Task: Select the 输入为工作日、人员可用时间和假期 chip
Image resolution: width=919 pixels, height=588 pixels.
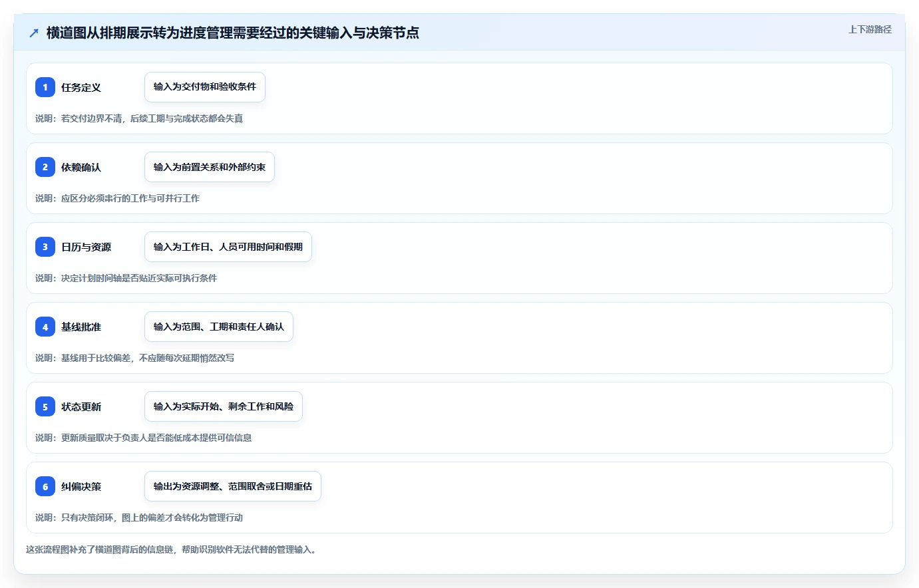Action: coord(228,247)
